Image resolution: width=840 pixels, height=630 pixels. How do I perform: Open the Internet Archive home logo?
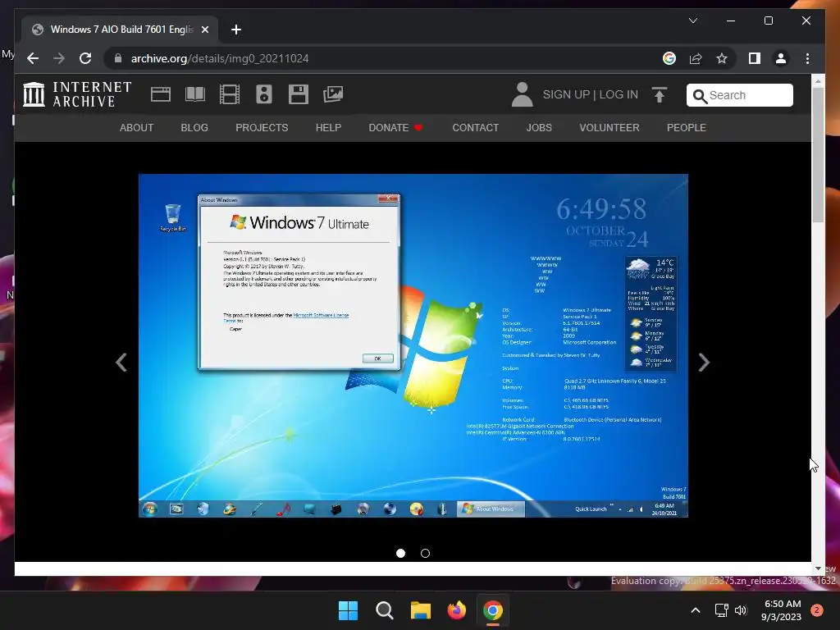76,94
